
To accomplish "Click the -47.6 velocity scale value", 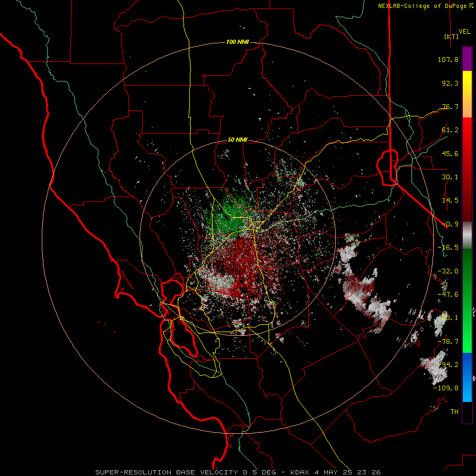I will point(448,295).
